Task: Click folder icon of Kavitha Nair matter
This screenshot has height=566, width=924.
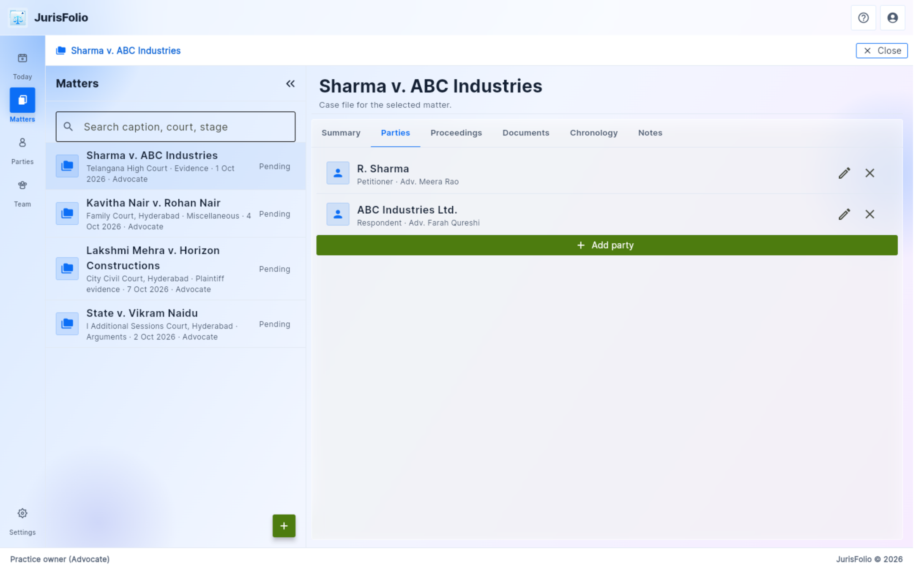Action: click(67, 214)
